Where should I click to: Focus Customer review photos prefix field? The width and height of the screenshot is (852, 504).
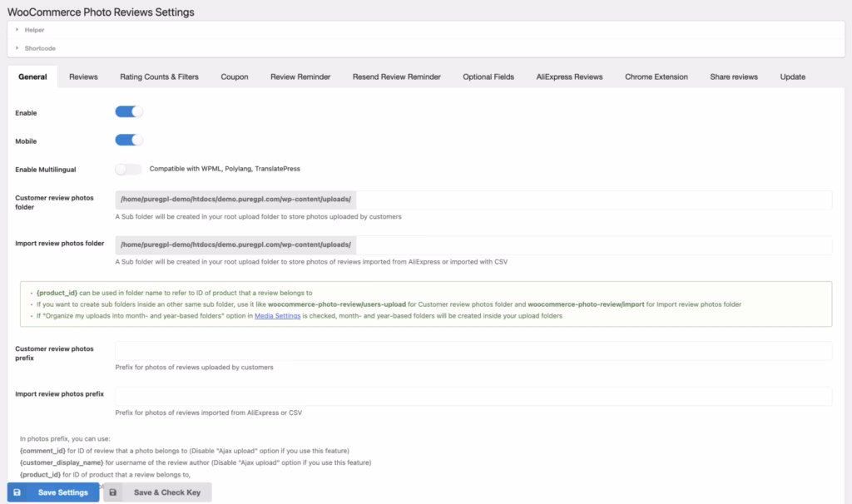473,350
